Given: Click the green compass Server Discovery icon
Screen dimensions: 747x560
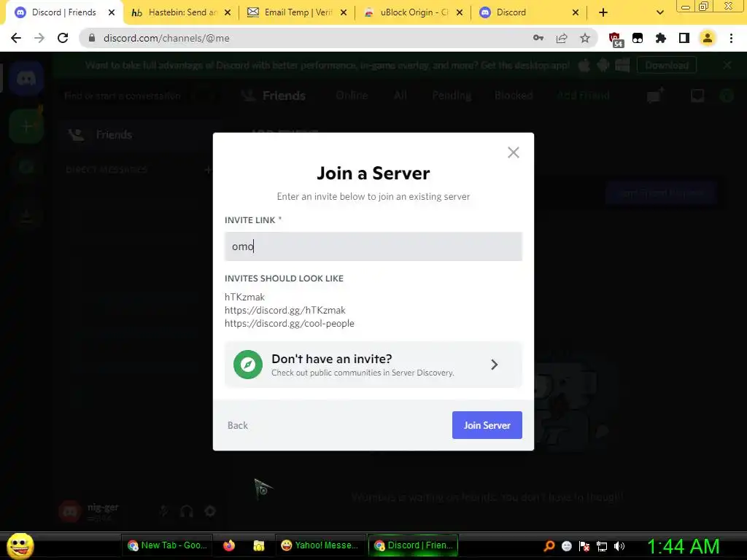Looking at the screenshot, I should pos(248,365).
